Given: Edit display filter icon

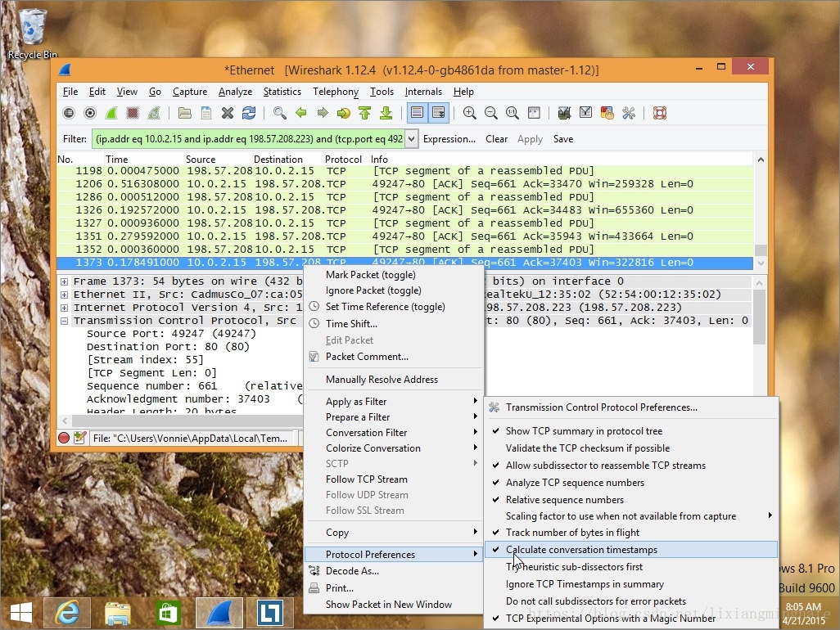Looking at the screenshot, I should pos(585,113).
